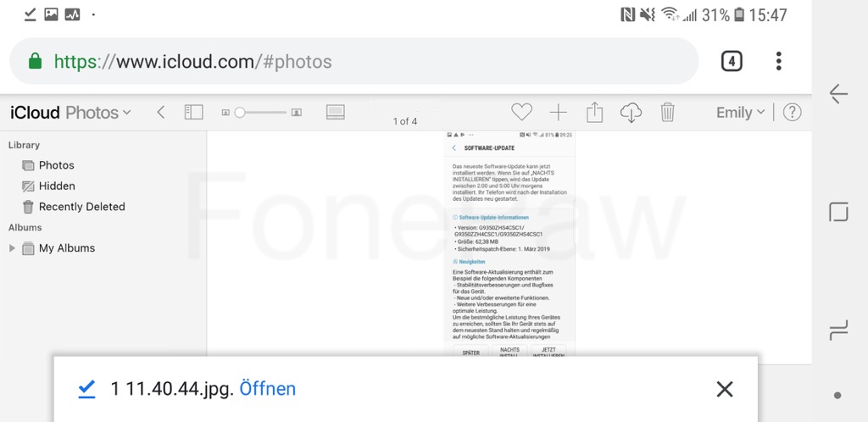Open the help question mark icon
868x422 pixels.
pos(793,113)
